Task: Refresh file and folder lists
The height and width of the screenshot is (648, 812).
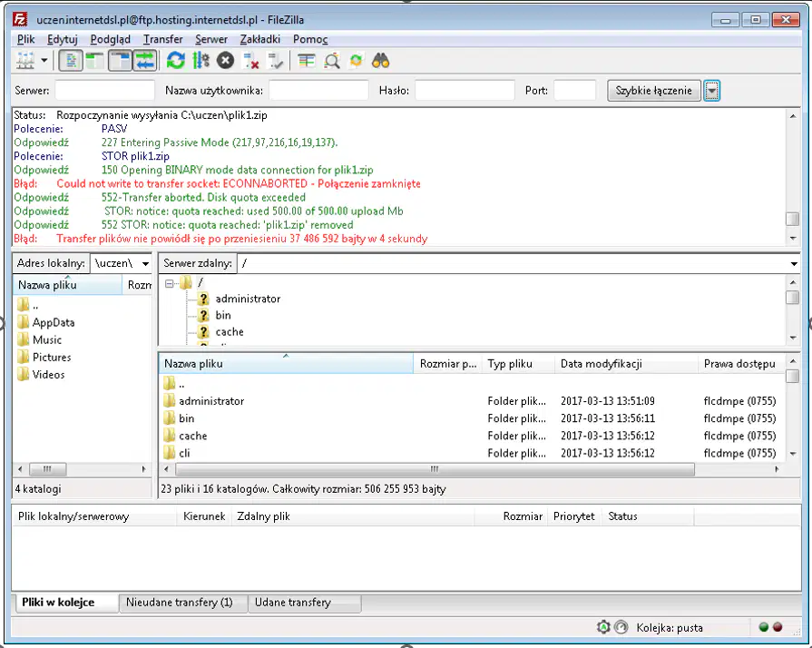Action: point(175,61)
